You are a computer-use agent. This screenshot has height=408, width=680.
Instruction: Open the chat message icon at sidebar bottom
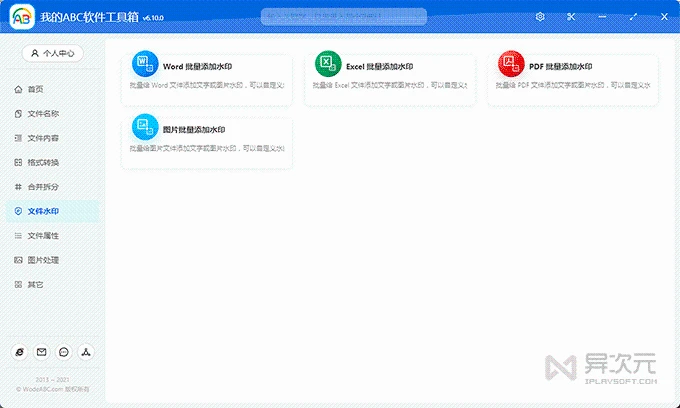point(64,352)
